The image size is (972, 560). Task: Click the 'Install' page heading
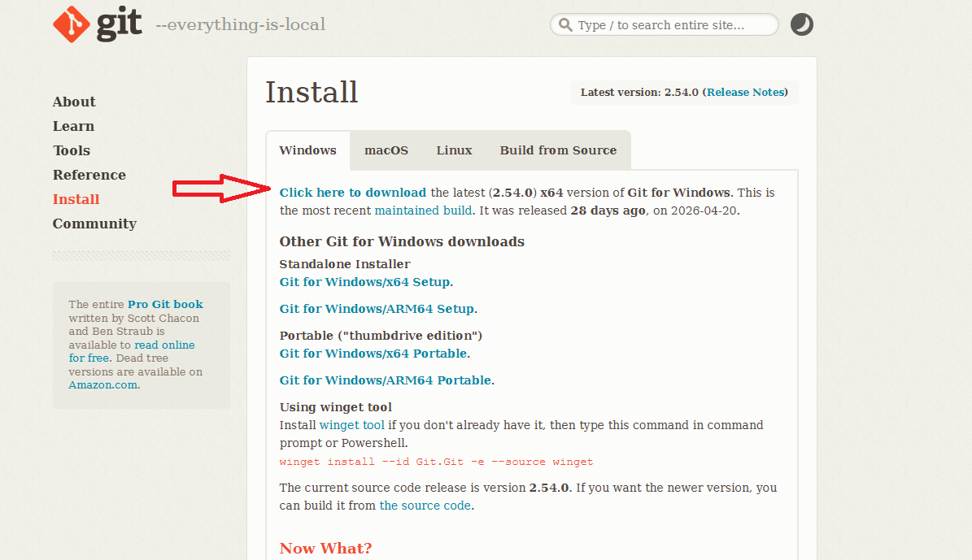click(x=312, y=93)
